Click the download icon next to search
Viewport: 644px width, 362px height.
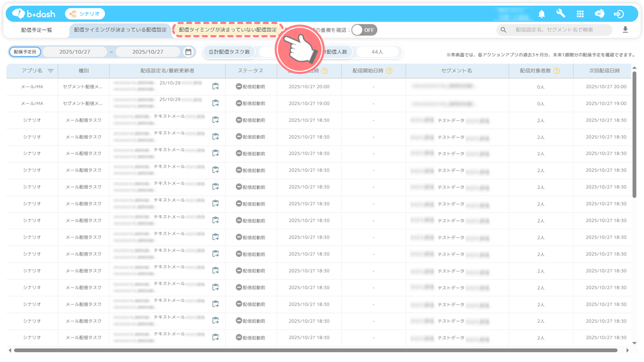[x=625, y=30]
